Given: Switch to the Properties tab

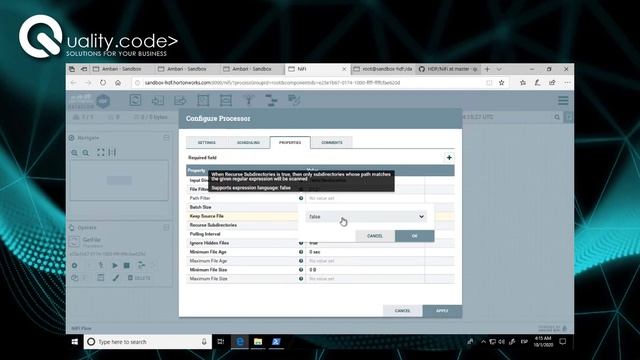Looking at the screenshot, I should point(290,142).
